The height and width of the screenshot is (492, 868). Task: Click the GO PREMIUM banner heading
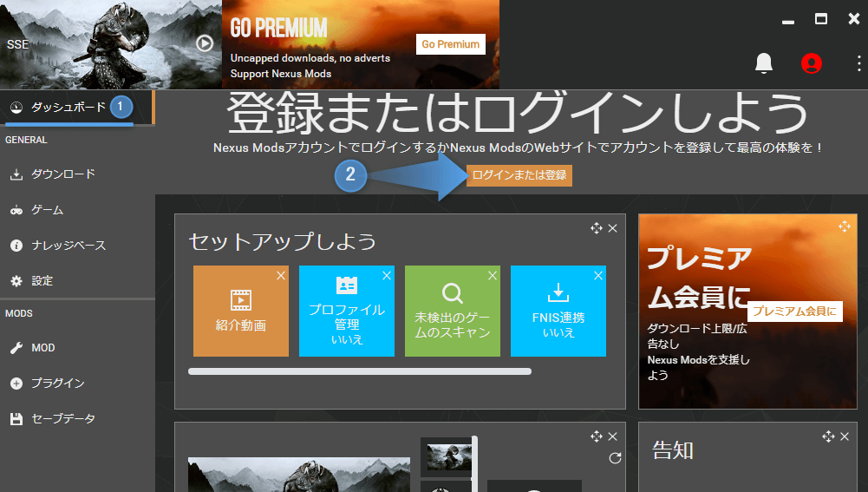click(278, 28)
